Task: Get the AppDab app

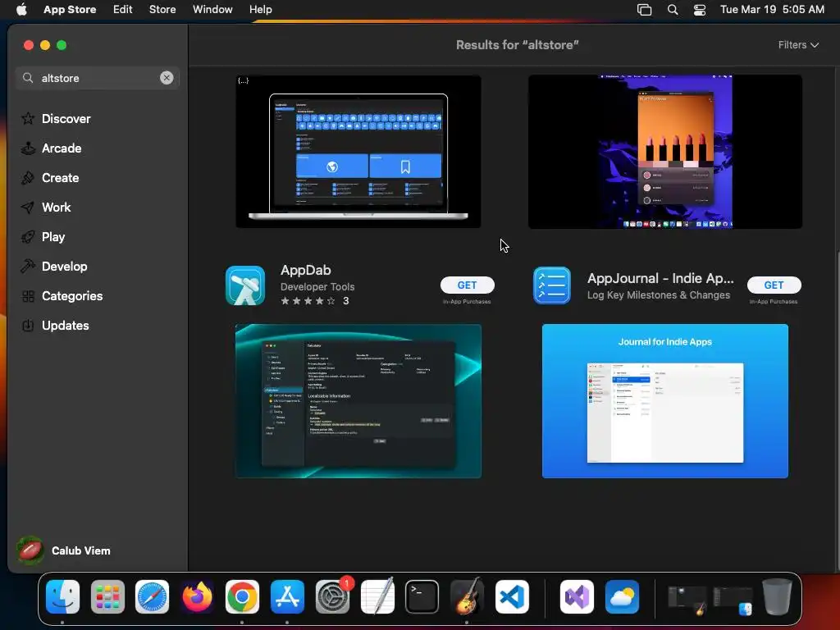Action: (x=467, y=285)
